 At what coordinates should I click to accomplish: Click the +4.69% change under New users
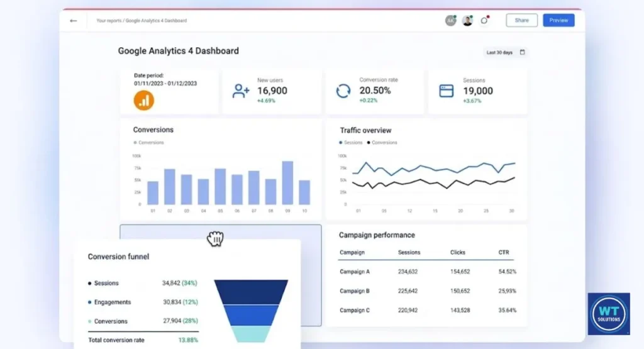266,101
